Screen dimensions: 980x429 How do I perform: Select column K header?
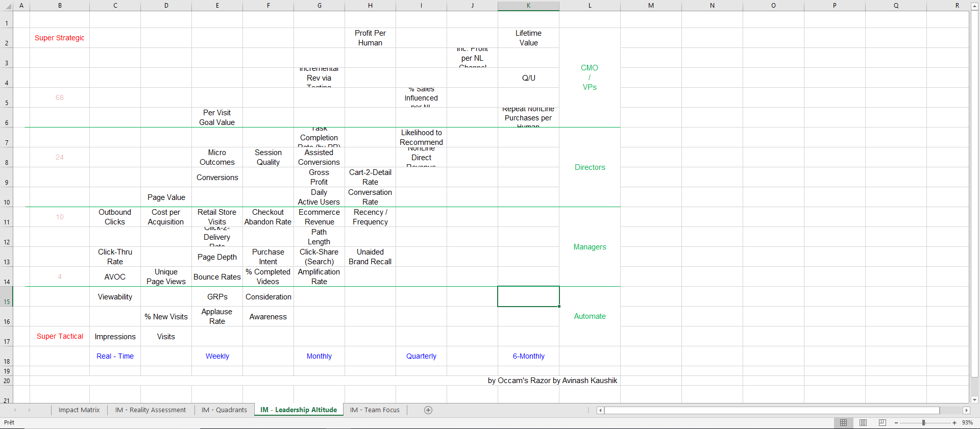tap(528, 6)
